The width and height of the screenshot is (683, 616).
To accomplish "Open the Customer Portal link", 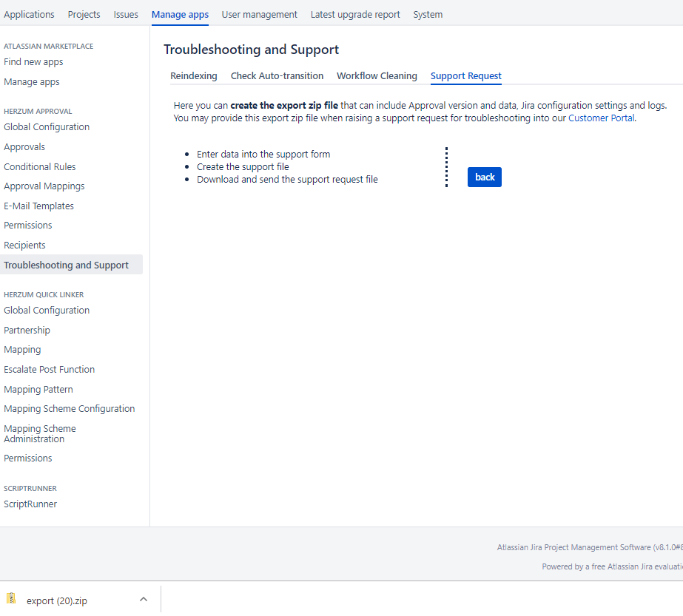I will tap(601, 118).
